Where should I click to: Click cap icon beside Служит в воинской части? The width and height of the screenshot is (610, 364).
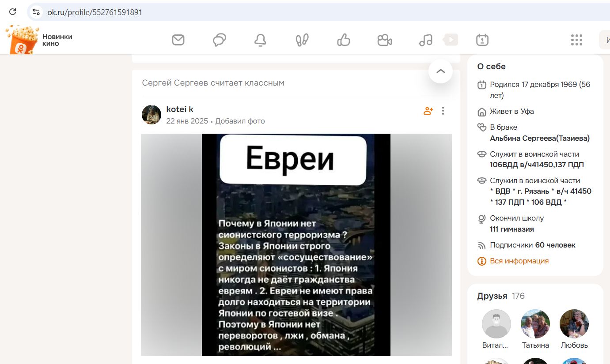point(482,154)
